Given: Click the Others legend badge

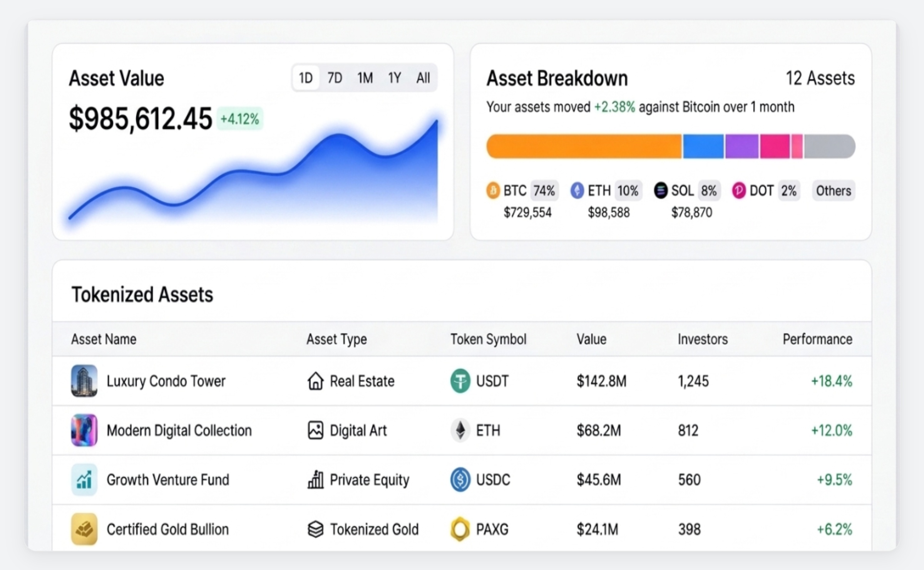Looking at the screenshot, I should click(x=834, y=191).
